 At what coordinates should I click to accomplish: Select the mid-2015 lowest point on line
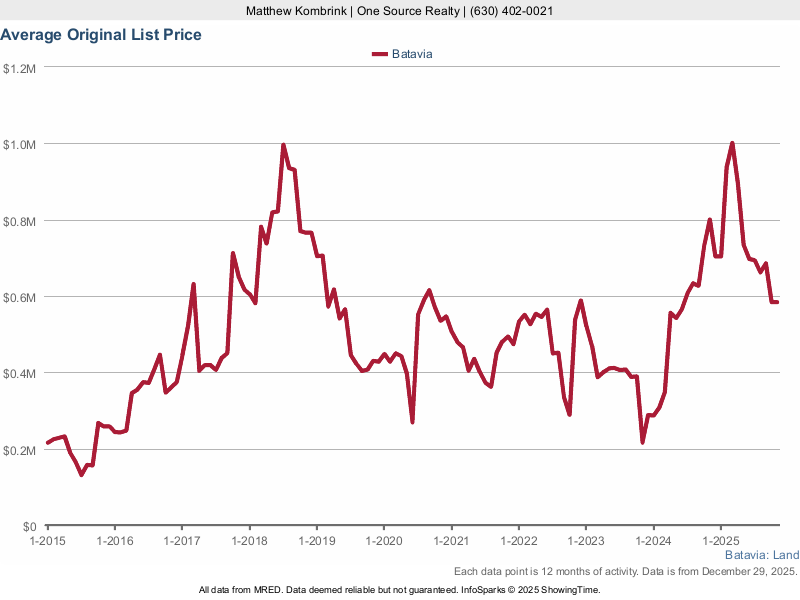point(81,474)
